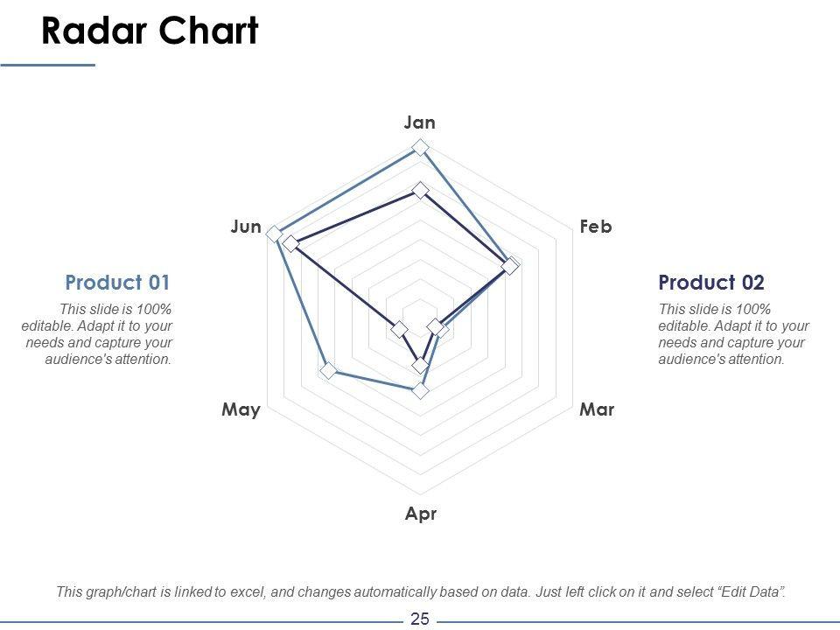Click the Jan axis label
Viewport: 840px width, 630px height.
[420, 122]
